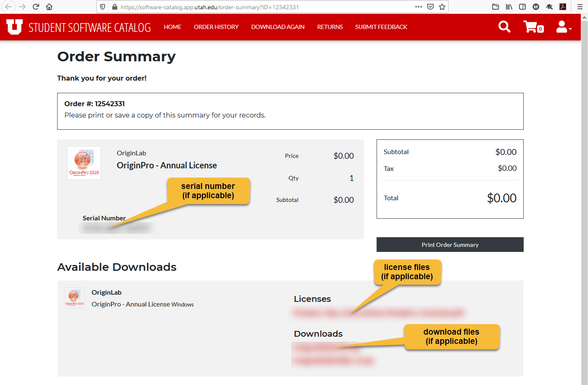588x385 pixels.
Task: Click the OriginPro 2020 product thumbnail in order
Action: coord(84,163)
